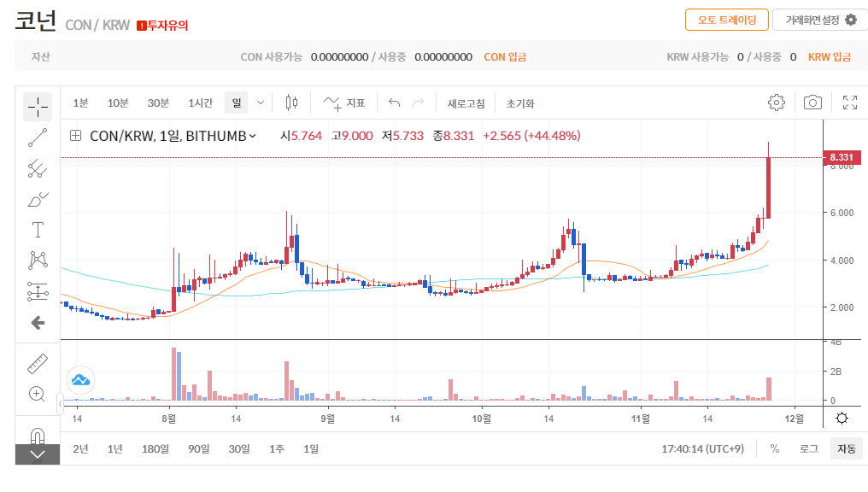868x492 pixels.
Task: Select the pattern drawing tool
Action: (38, 261)
